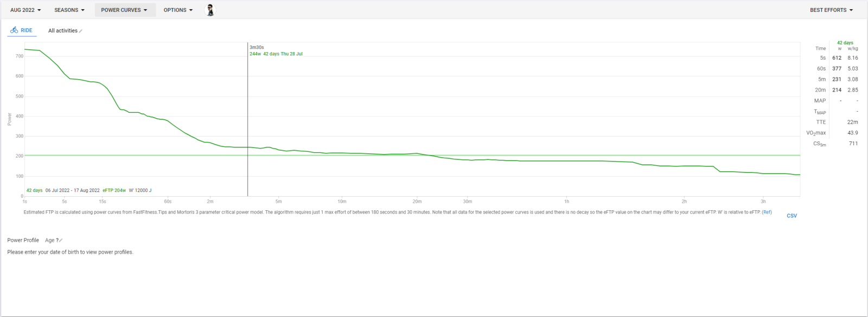The image size is (868, 317).
Task: Click pencil icon beside All activities
Action: coord(81,31)
